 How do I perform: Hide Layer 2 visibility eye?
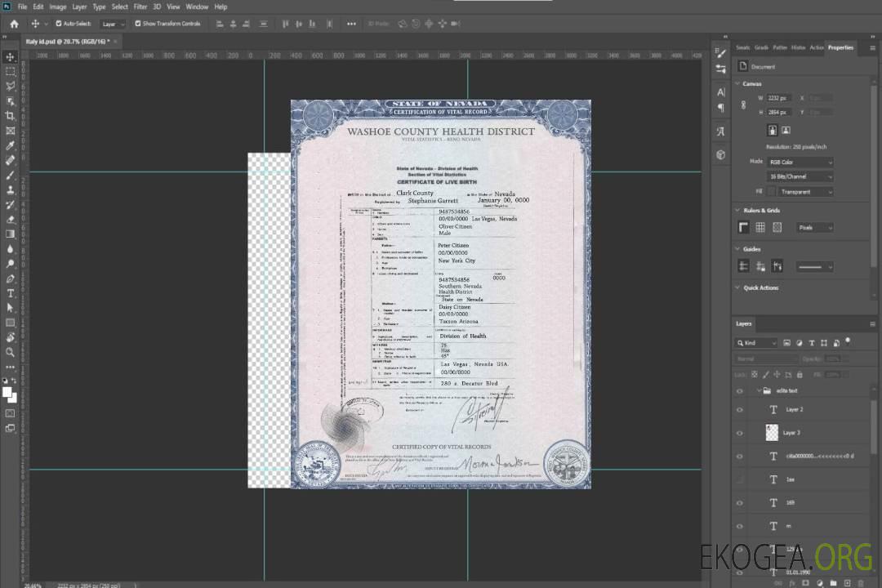(x=740, y=410)
